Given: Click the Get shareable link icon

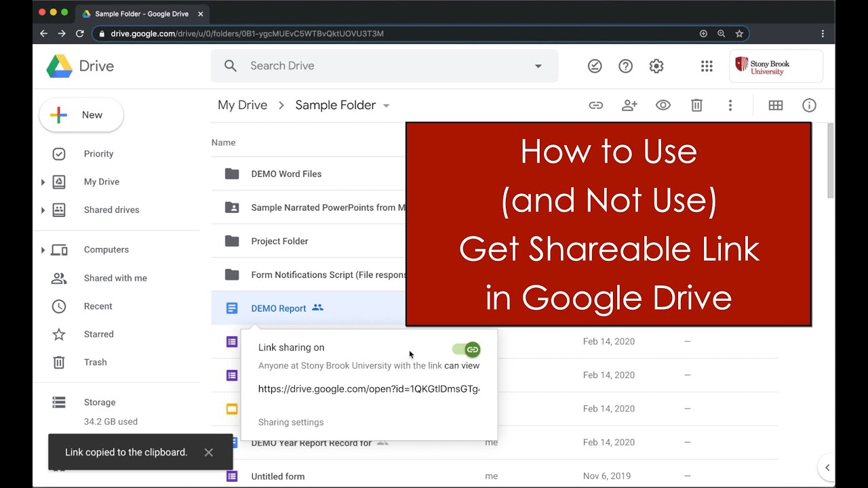Looking at the screenshot, I should [595, 105].
